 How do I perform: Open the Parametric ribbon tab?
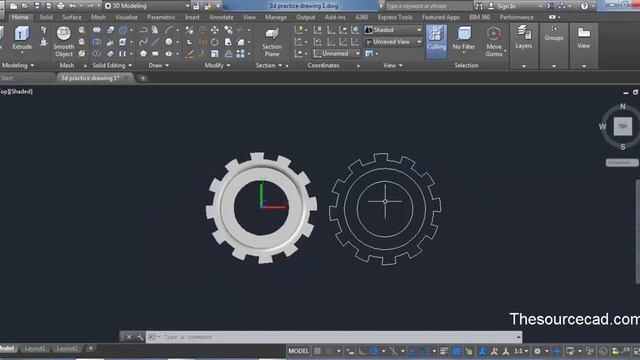click(161, 17)
